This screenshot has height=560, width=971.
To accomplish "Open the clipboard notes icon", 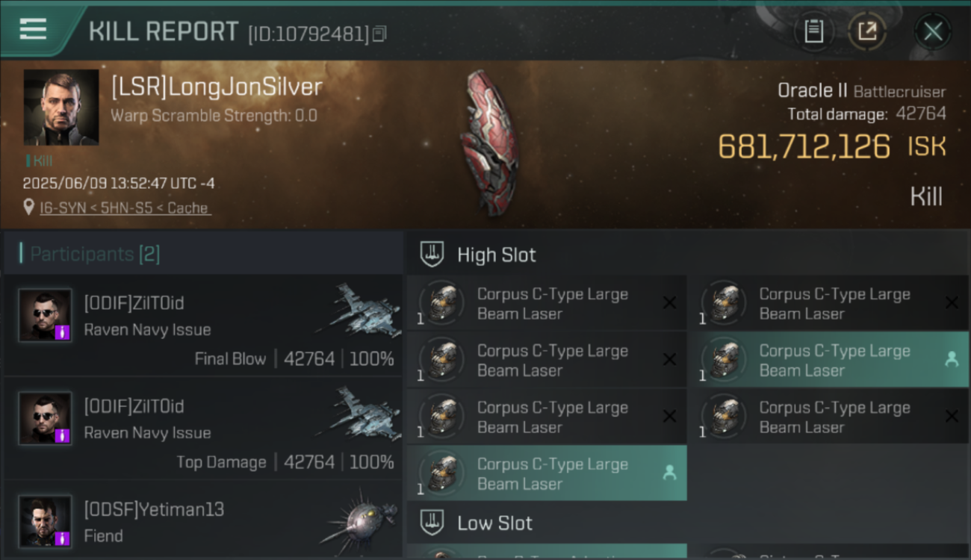I will click(x=813, y=31).
